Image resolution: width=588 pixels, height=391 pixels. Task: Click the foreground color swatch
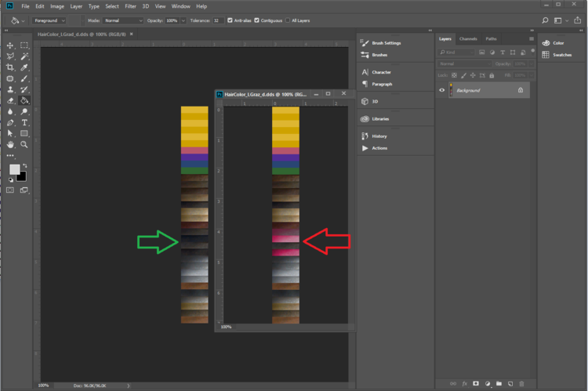tap(14, 169)
